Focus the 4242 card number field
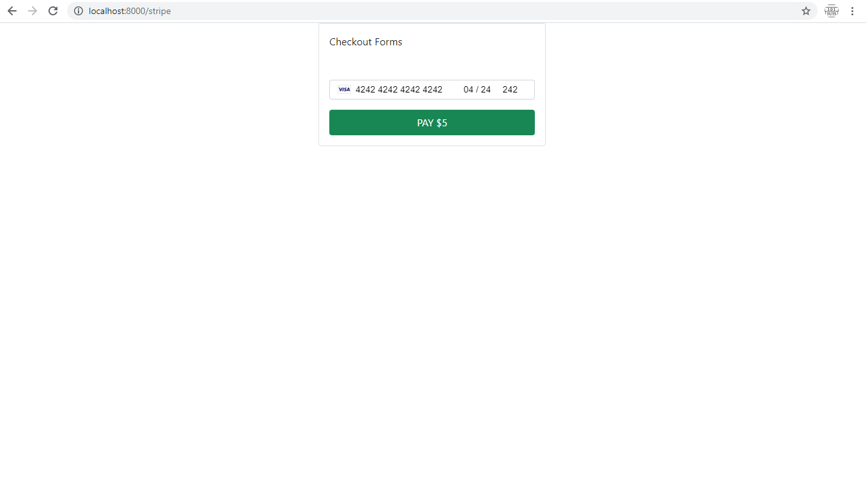This screenshot has height=490, width=868. click(399, 89)
